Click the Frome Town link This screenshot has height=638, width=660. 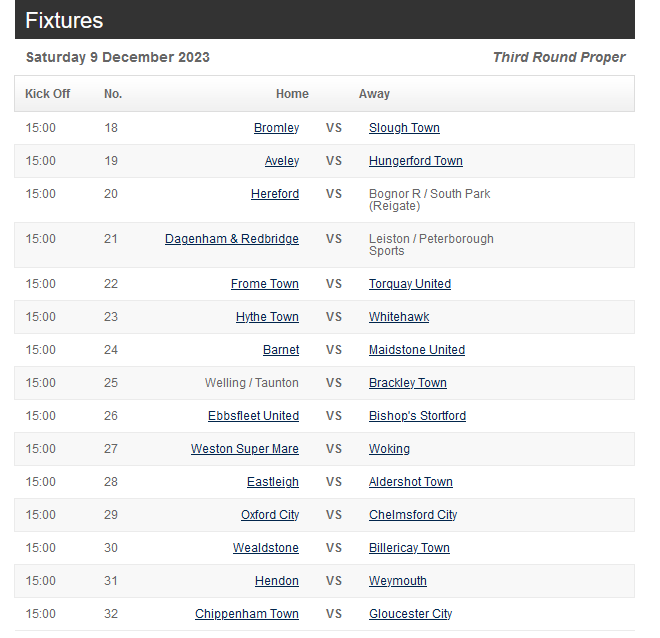click(265, 284)
